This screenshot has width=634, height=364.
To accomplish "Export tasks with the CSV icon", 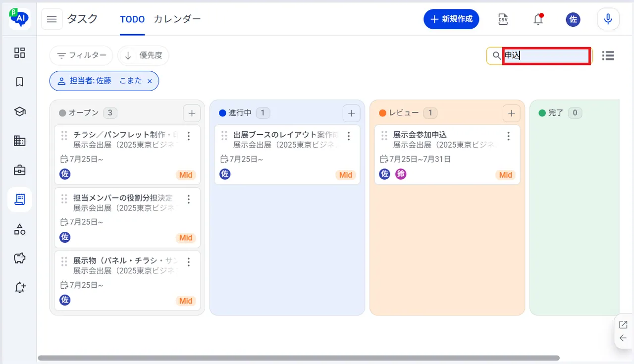I will [x=503, y=19].
